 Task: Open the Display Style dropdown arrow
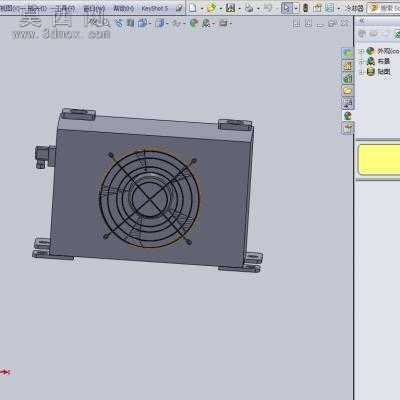pos(168,23)
